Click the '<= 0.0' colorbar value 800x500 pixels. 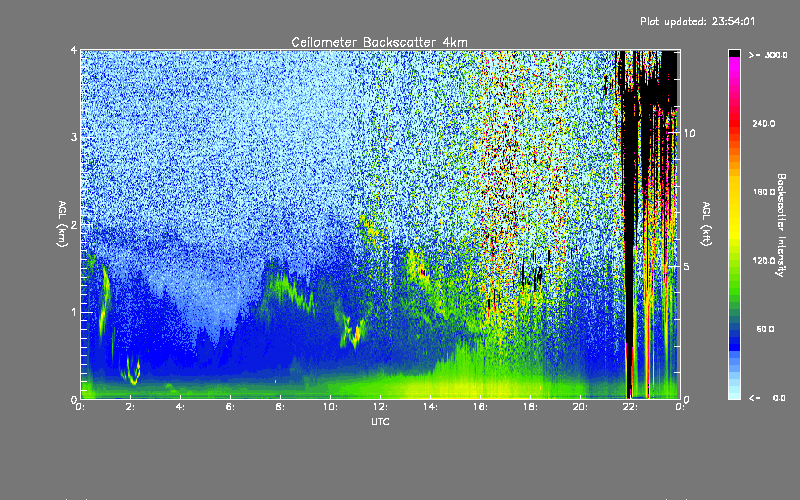[x=768, y=398]
